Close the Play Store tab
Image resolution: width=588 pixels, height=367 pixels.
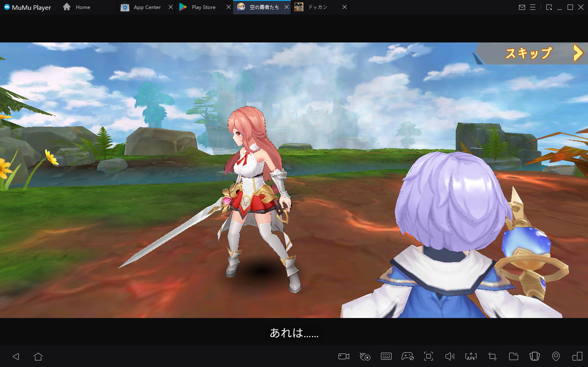click(229, 7)
